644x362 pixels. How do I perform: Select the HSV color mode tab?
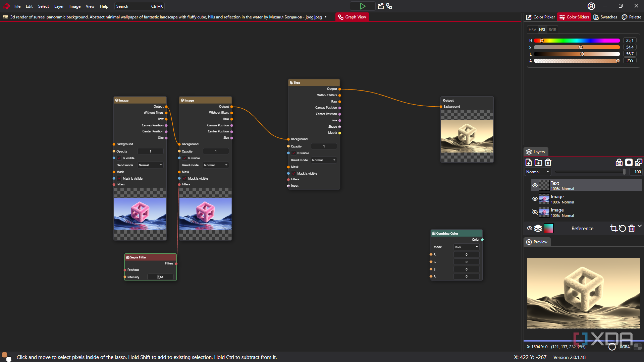point(532,30)
